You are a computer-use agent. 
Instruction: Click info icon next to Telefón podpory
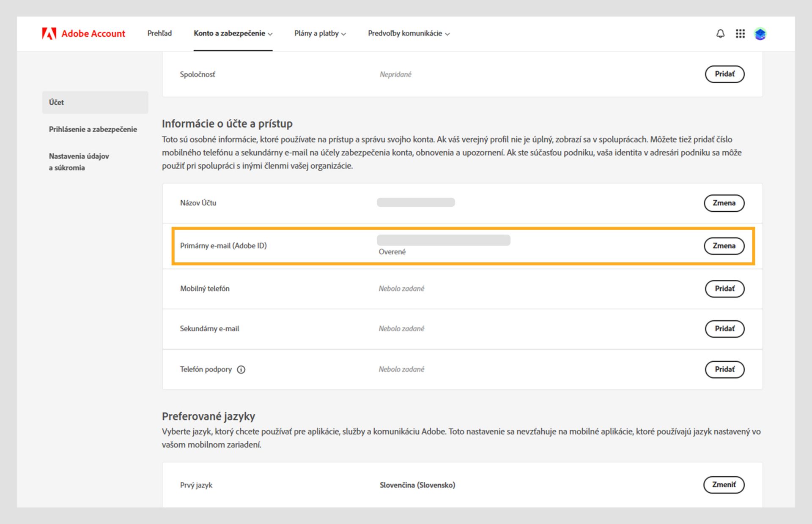[241, 369]
